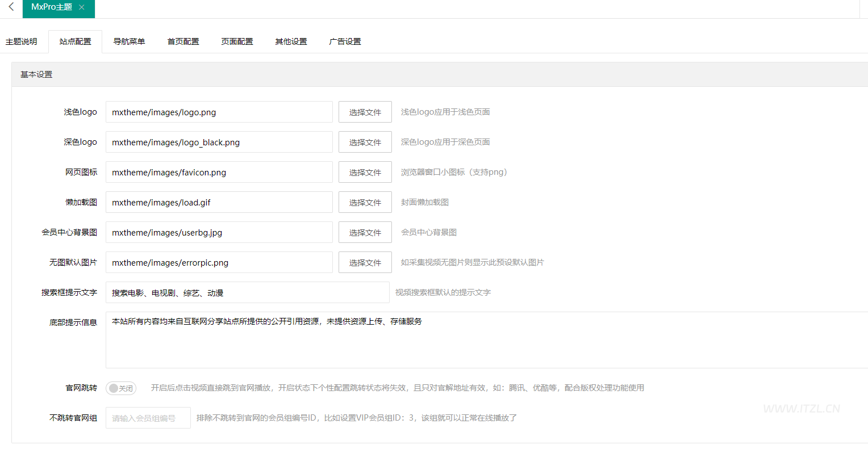The height and width of the screenshot is (449, 868).
Task: Click 选择文件 for the 深色logo field
Action: (x=365, y=142)
